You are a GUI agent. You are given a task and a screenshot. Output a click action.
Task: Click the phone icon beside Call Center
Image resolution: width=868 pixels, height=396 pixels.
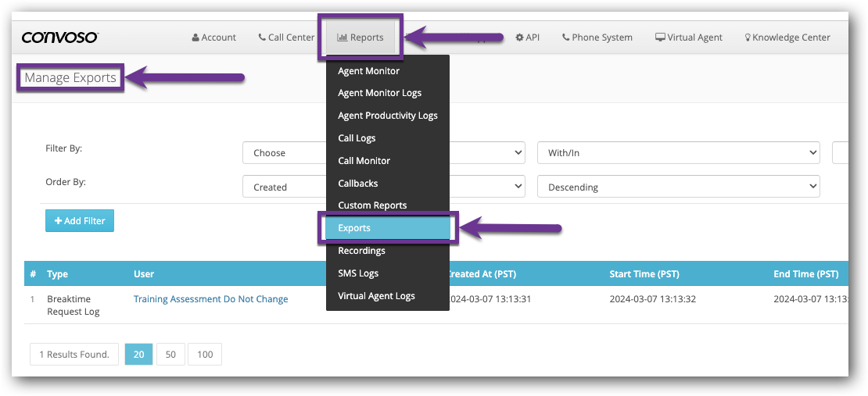click(x=262, y=37)
